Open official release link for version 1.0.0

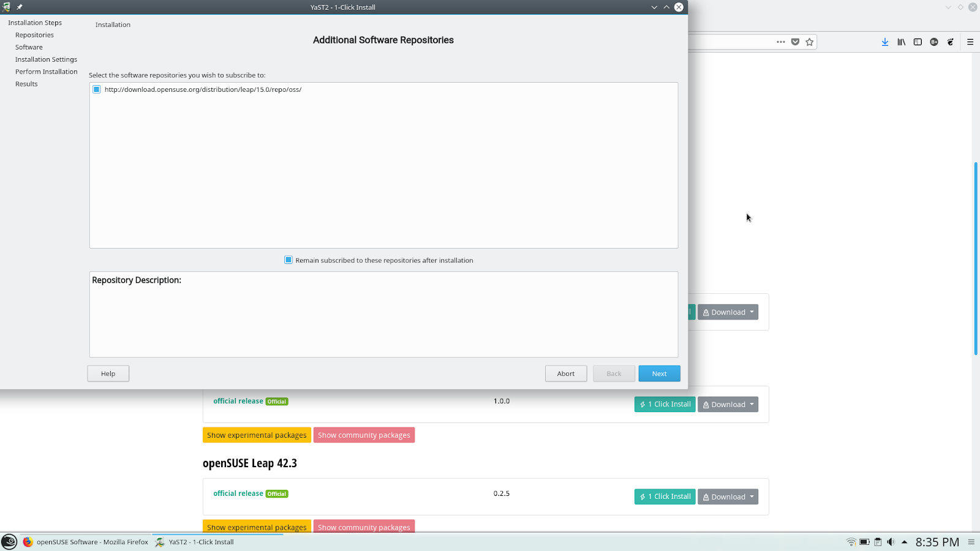[238, 401]
